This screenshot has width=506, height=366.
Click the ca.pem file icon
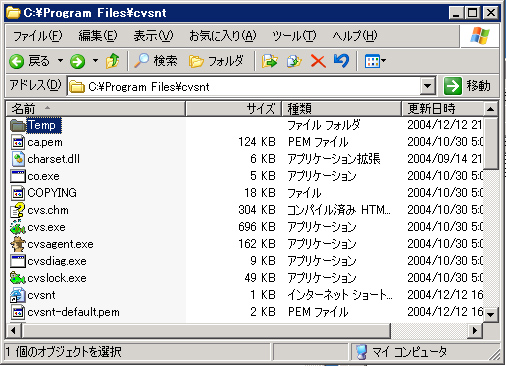[18, 142]
